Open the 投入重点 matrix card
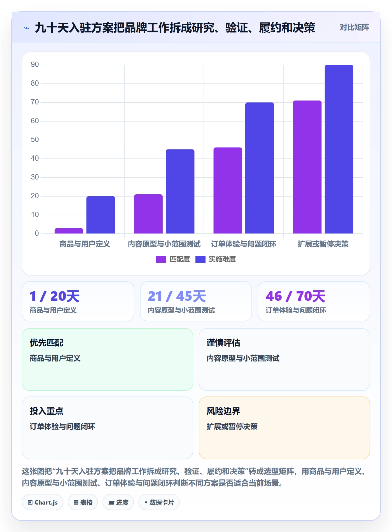 point(108,428)
